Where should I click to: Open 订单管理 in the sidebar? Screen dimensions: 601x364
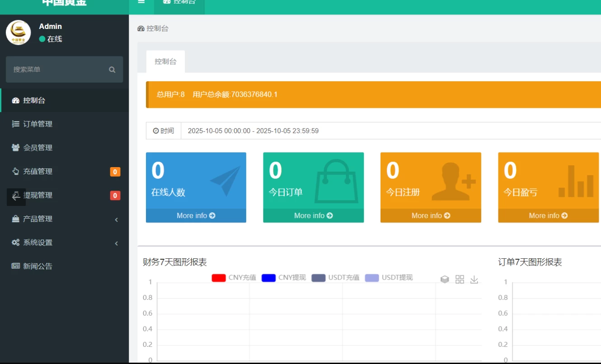(64, 124)
